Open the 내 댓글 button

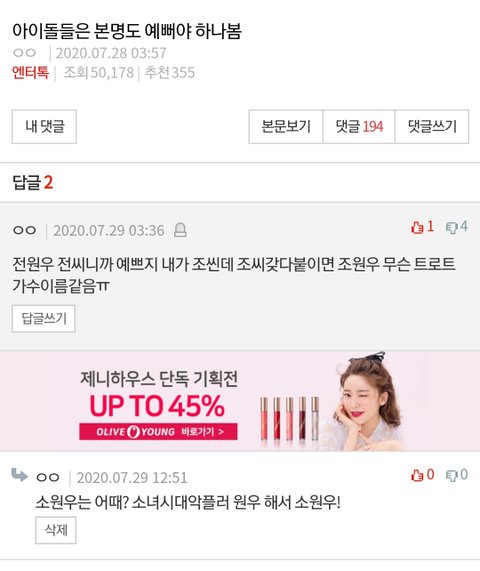click(x=44, y=126)
